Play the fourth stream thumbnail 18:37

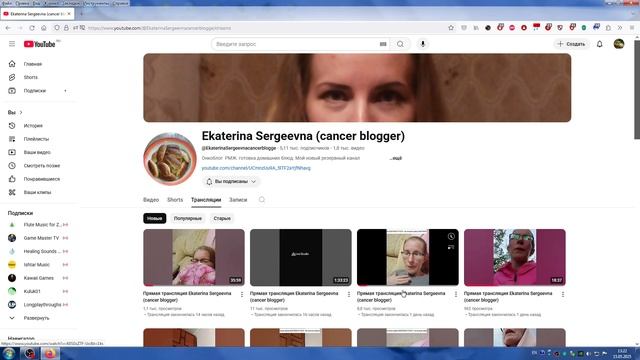point(515,257)
